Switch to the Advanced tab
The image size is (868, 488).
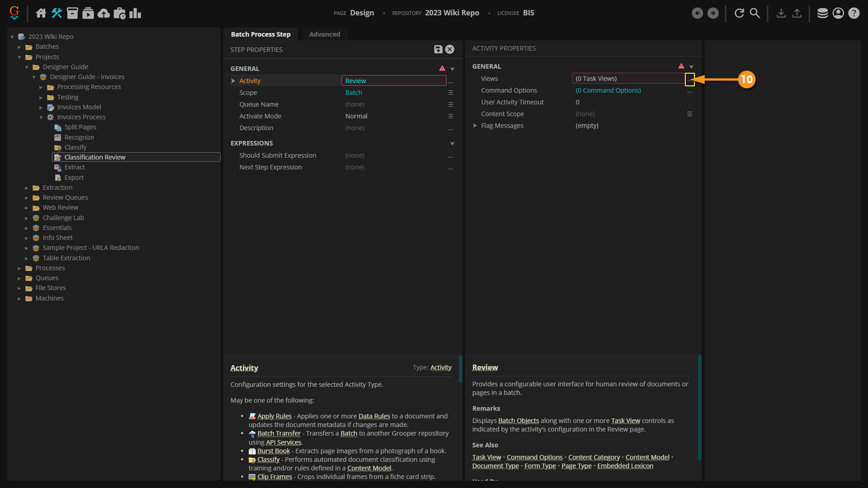tap(324, 34)
